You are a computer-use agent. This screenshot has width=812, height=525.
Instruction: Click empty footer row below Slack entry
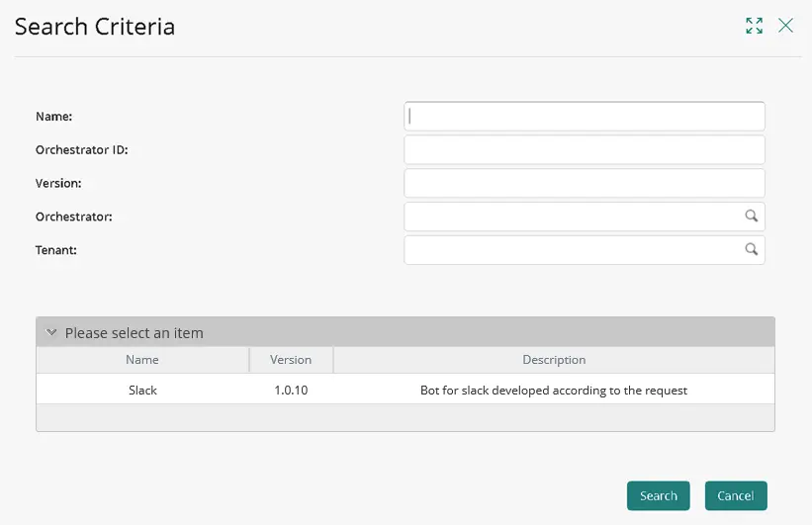[406, 417]
